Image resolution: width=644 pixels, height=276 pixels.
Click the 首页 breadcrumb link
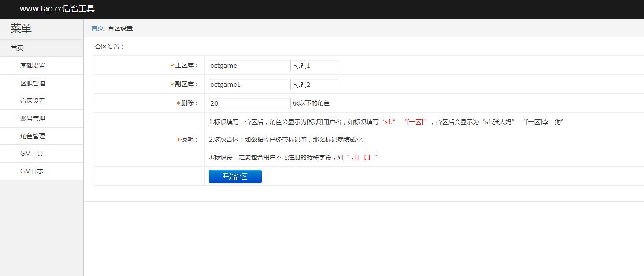tap(97, 28)
